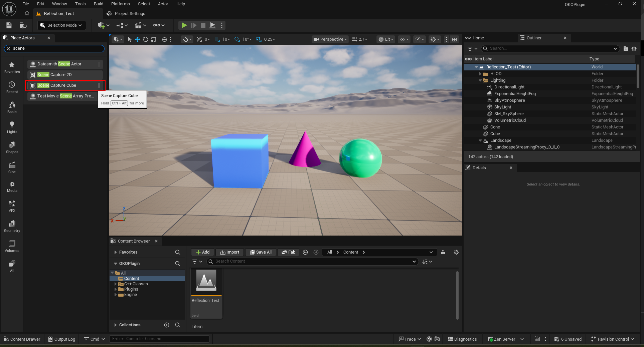The height and width of the screenshot is (347, 644).
Task: Click the add content plus-cube icon
Action: point(104,25)
